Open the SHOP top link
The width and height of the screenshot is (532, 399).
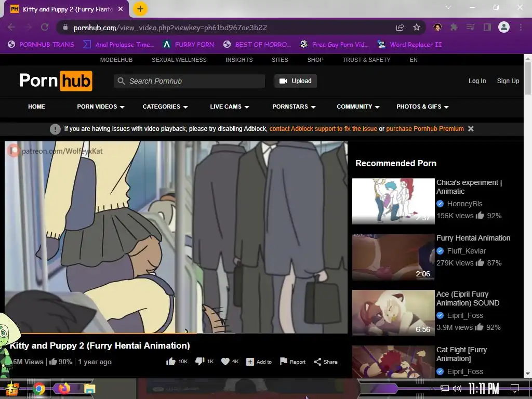[x=315, y=60]
